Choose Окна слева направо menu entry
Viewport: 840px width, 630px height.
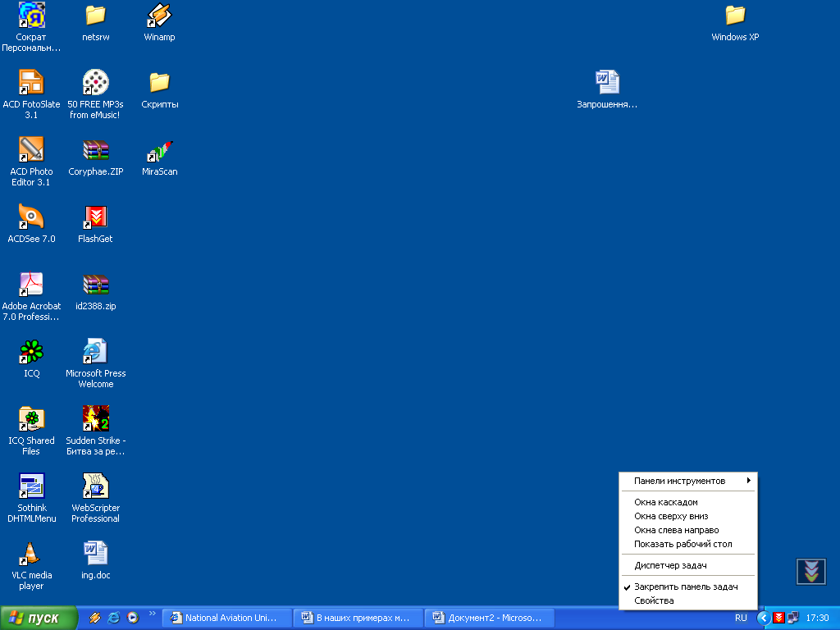click(x=688, y=530)
